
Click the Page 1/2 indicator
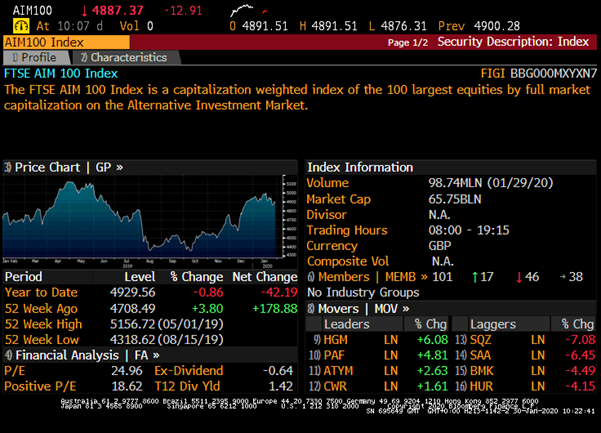click(408, 42)
